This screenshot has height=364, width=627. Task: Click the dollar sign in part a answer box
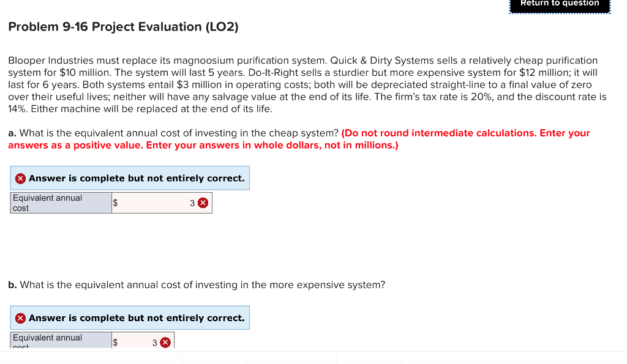115,202
